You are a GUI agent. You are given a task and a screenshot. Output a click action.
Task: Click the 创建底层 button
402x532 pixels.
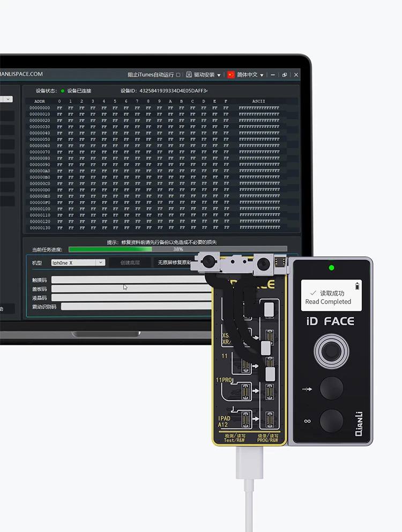tap(130, 263)
